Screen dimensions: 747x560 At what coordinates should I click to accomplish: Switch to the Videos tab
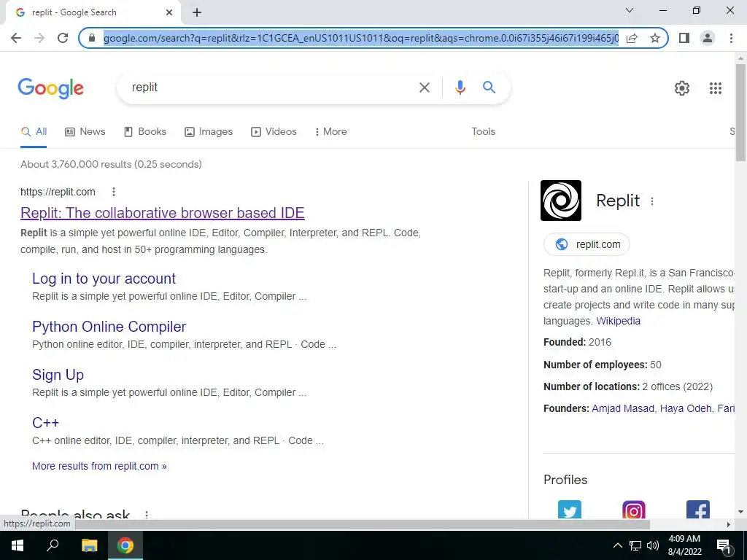tap(274, 132)
